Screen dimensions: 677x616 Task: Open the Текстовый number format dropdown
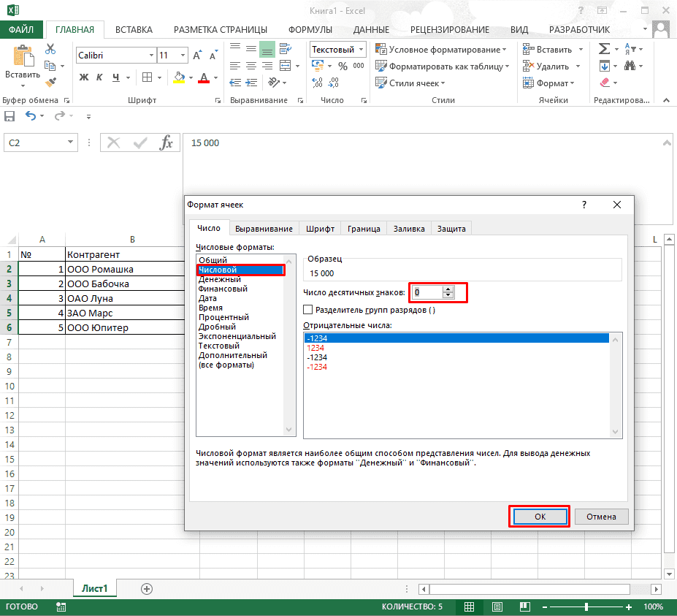(363, 49)
